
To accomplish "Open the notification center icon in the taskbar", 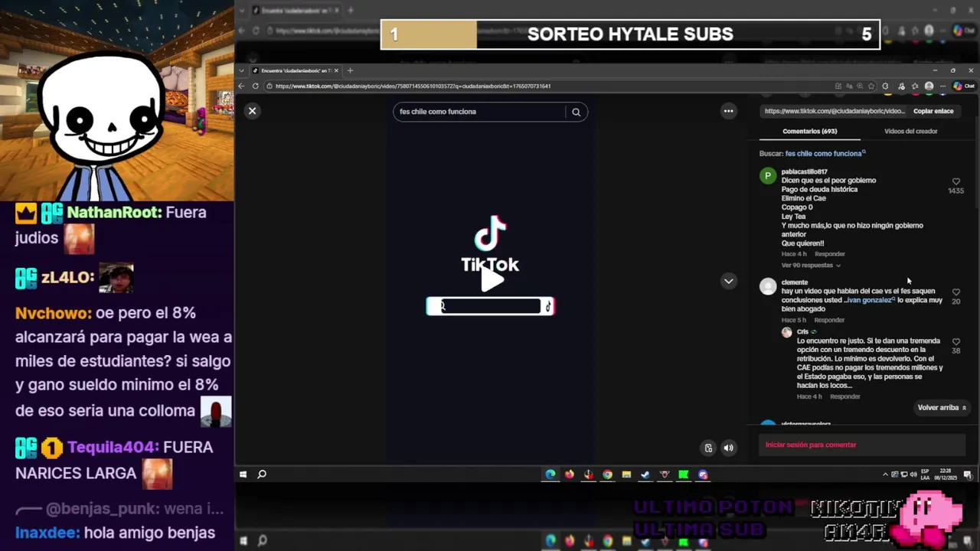I will [x=968, y=474].
